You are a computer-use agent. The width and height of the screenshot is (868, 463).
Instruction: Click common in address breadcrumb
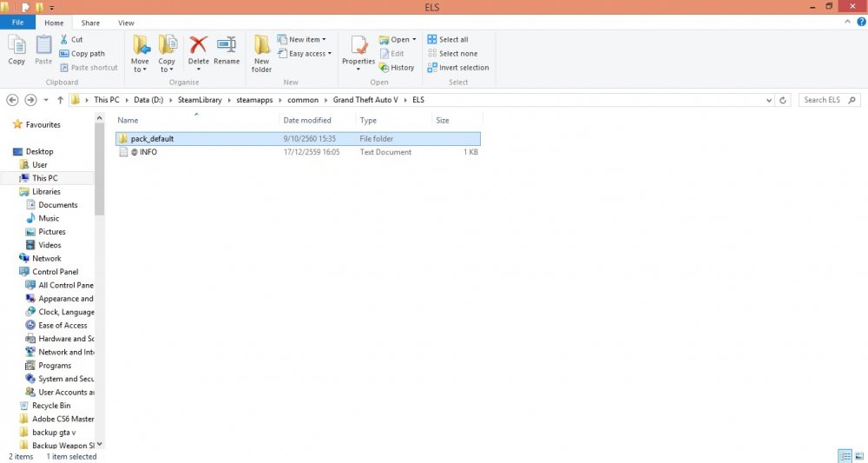303,100
